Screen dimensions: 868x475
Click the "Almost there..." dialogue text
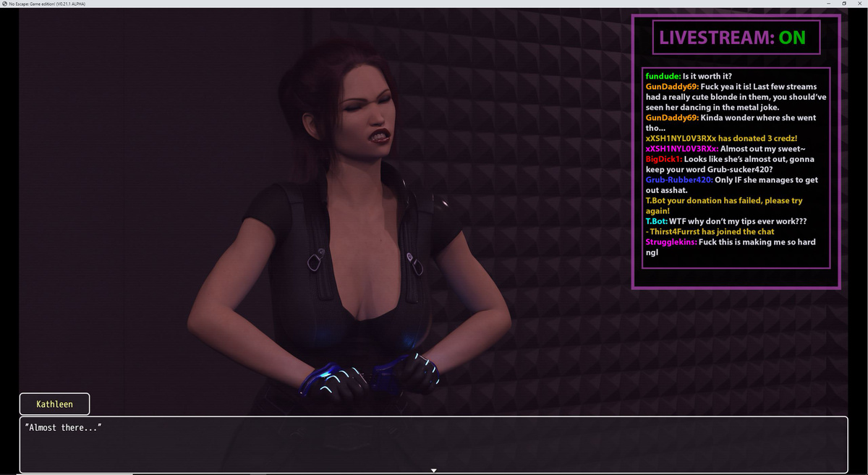(x=63, y=428)
